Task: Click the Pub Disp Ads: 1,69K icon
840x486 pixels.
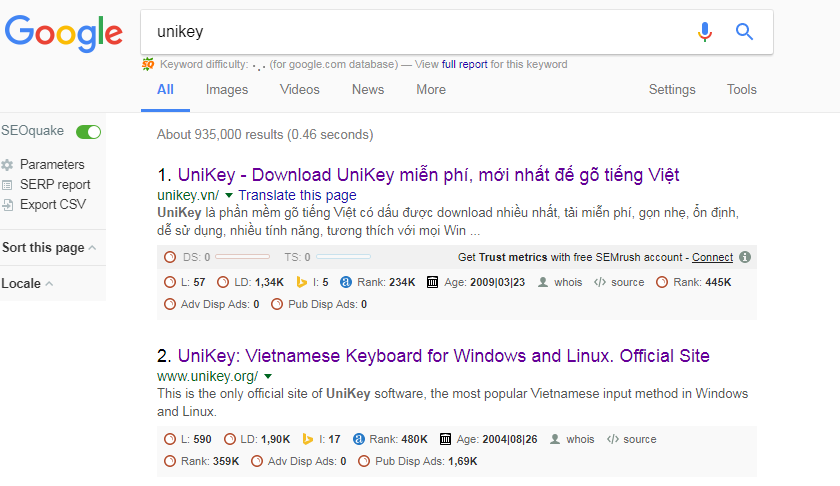Action: click(x=364, y=461)
